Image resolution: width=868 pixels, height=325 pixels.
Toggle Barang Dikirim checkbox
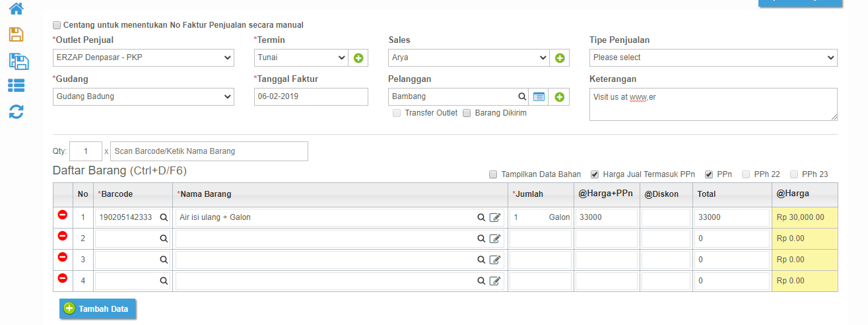click(x=467, y=113)
